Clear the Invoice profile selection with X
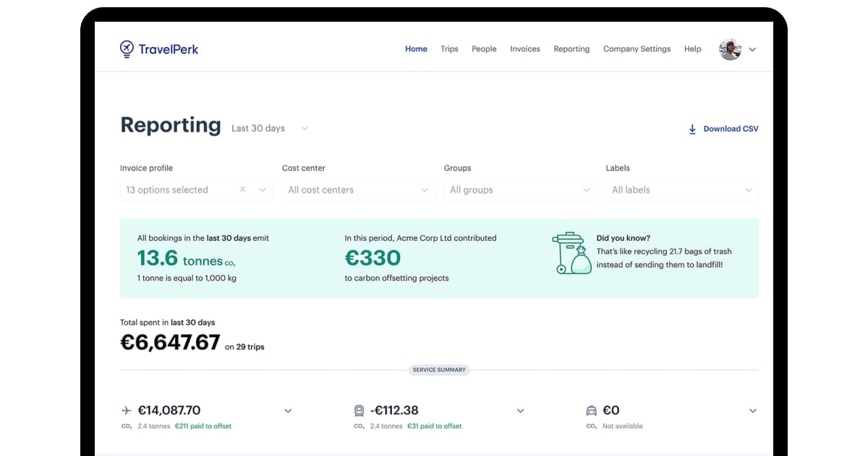The height and width of the screenshot is (456, 868). coord(242,190)
